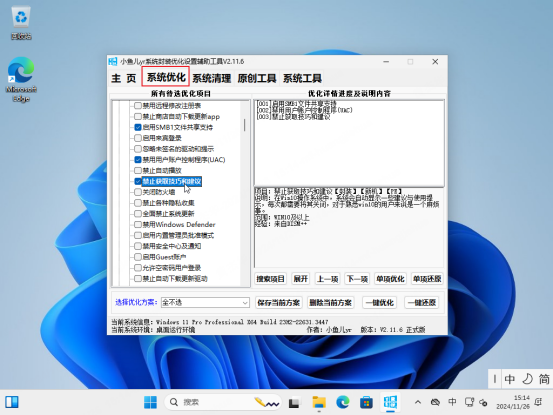Image resolution: width=553 pixels, height=415 pixels.
Task: Check 关闭防火墙 option
Action: click(138, 192)
